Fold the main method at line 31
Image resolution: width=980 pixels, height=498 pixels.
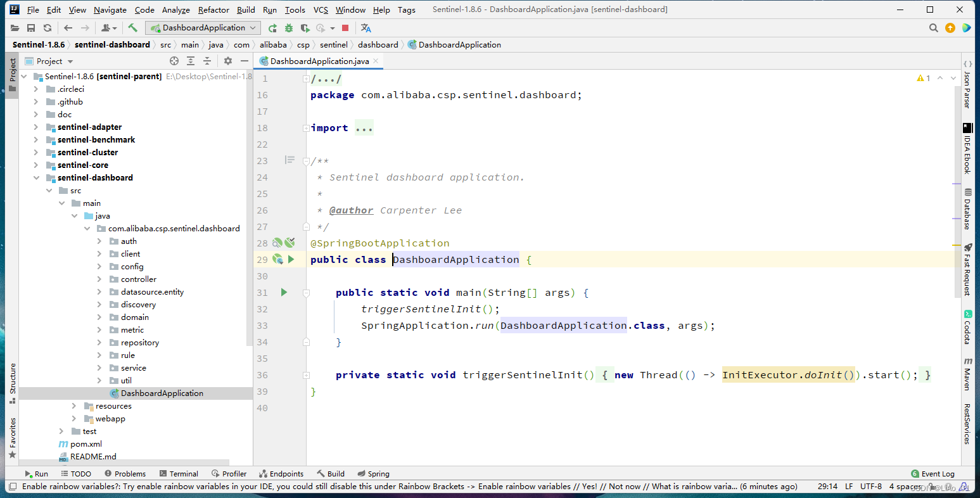[x=306, y=293]
